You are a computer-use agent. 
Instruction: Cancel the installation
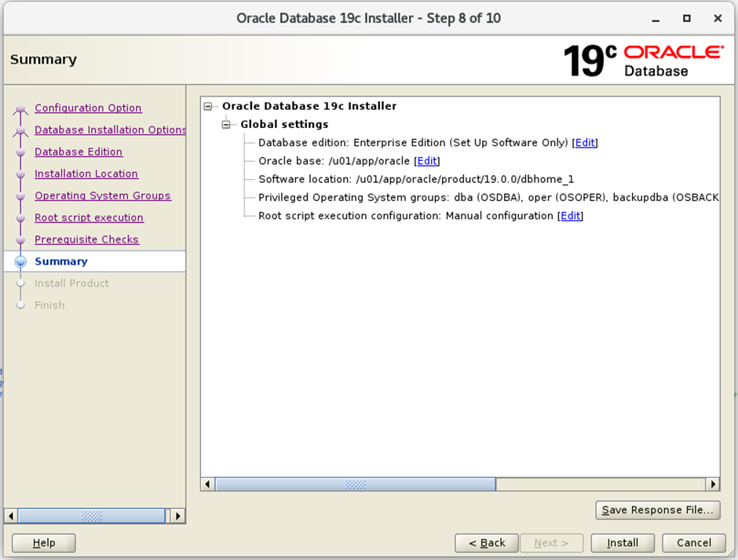coord(694,543)
